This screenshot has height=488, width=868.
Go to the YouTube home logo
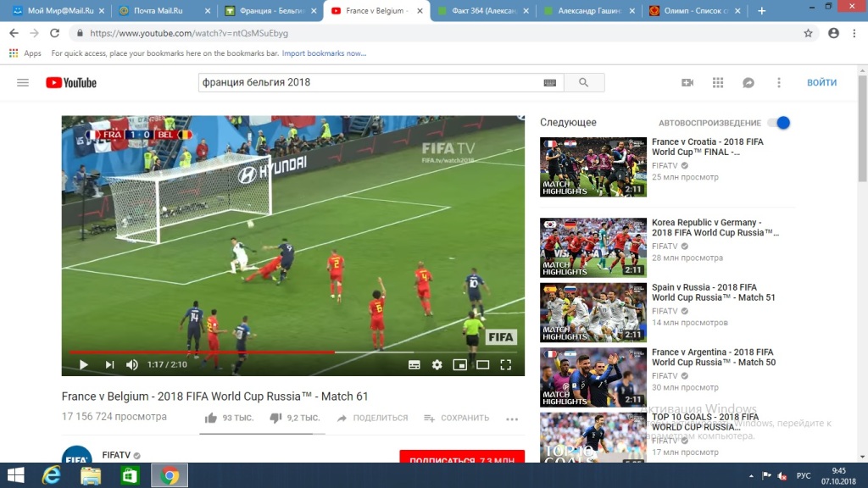[71, 82]
